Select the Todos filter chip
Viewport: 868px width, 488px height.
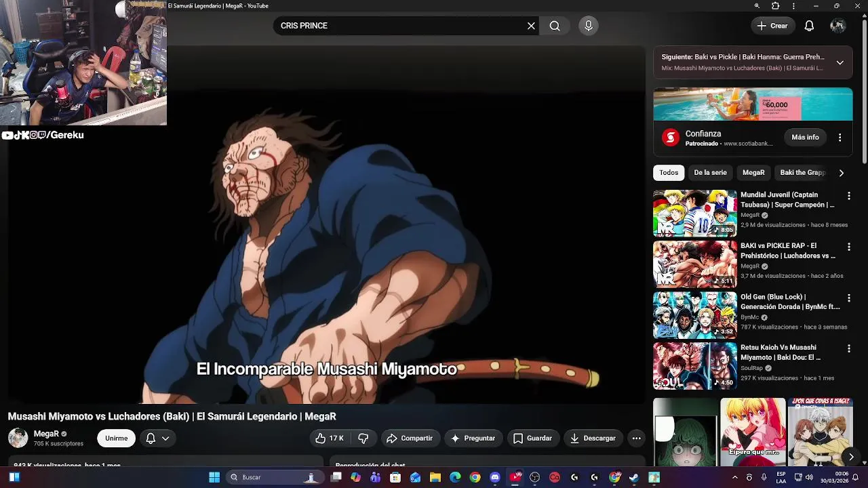point(669,173)
